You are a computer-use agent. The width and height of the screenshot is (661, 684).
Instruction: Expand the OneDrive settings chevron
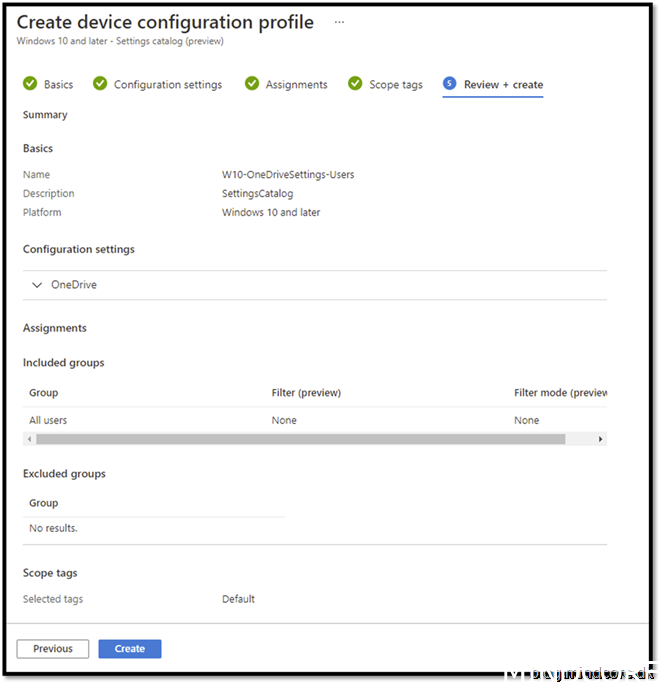[37, 285]
